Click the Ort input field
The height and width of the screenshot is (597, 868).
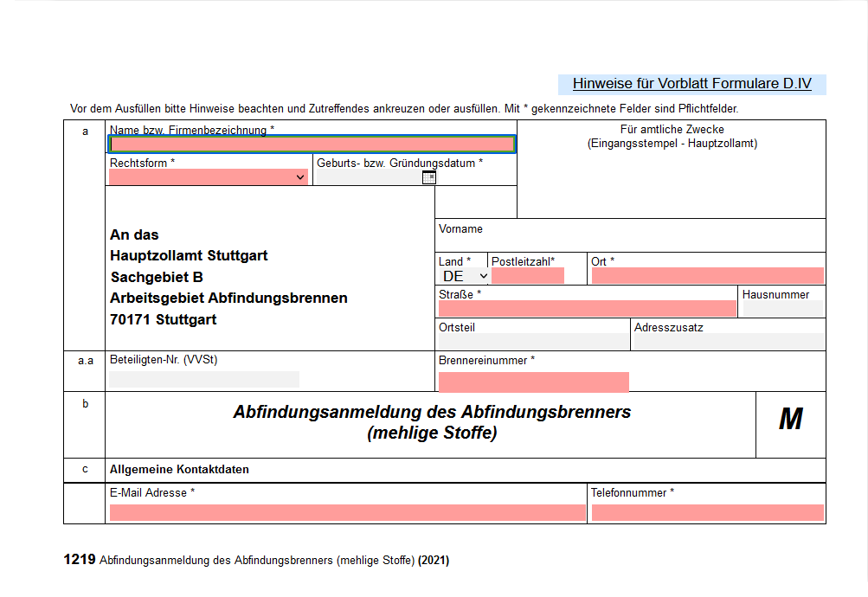click(706, 274)
